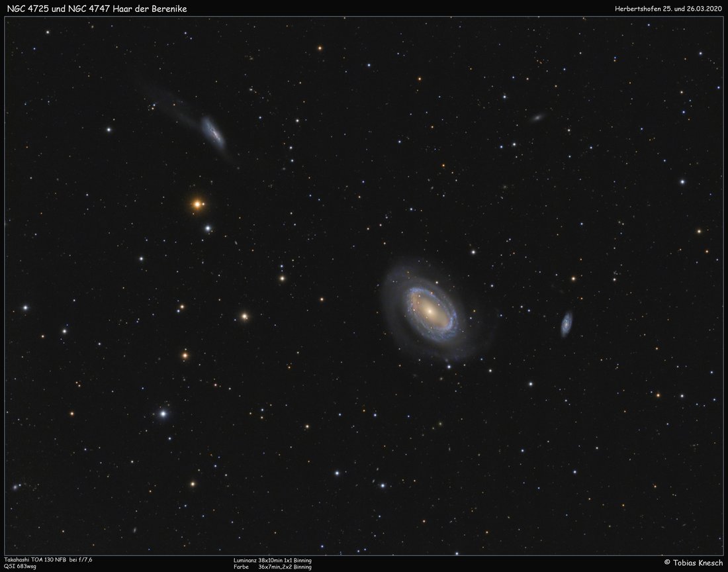Click the title text "NGC 4725 und NGC 4747 Haar der Berenike"
728x572 pixels.
coord(97,9)
